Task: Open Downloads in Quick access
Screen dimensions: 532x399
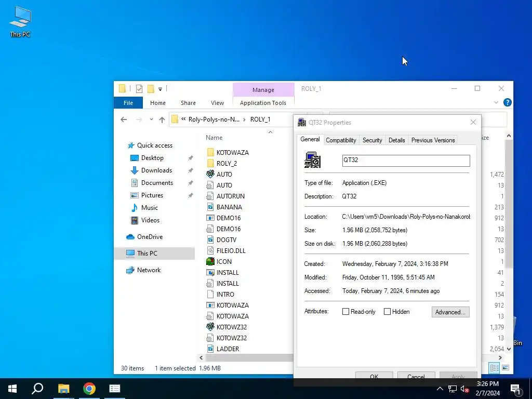Action: pyautogui.click(x=156, y=170)
